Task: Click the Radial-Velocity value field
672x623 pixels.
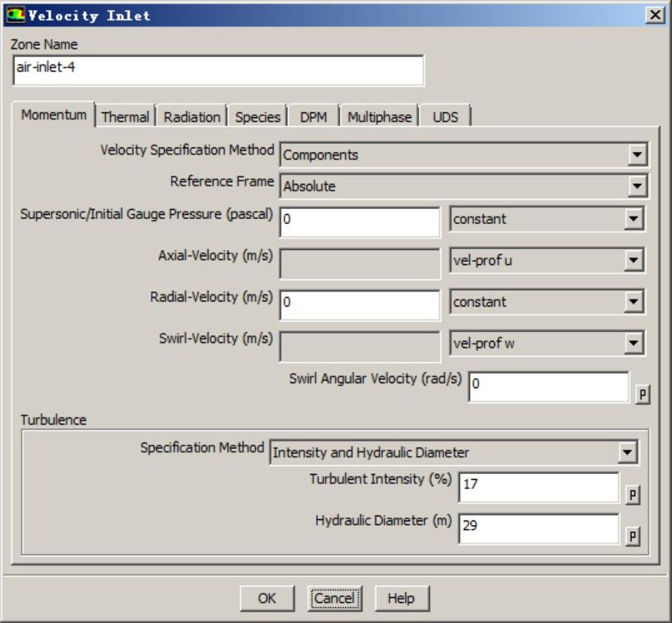Action: (360, 304)
